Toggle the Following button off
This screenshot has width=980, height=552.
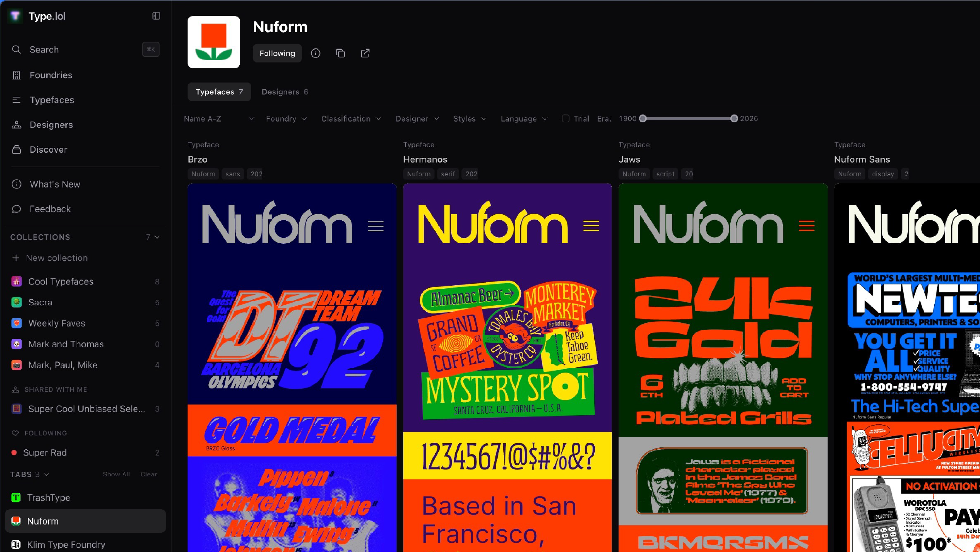click(277, 53)
